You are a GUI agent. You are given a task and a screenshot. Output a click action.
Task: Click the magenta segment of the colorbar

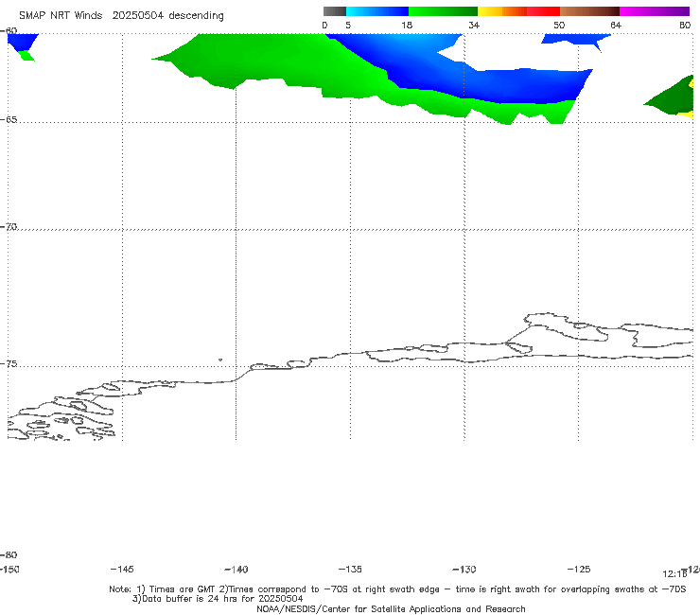coord(654,11)
